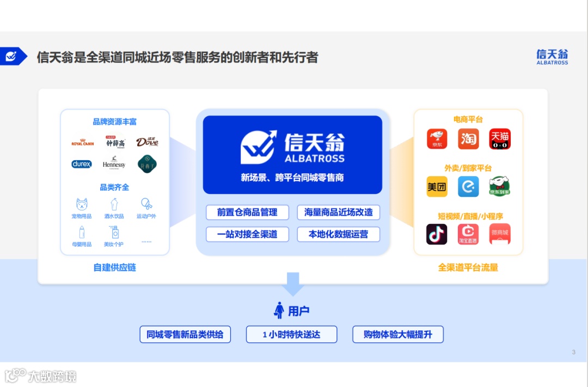Click the 前置仓商品管理 box

click(248, 213)
